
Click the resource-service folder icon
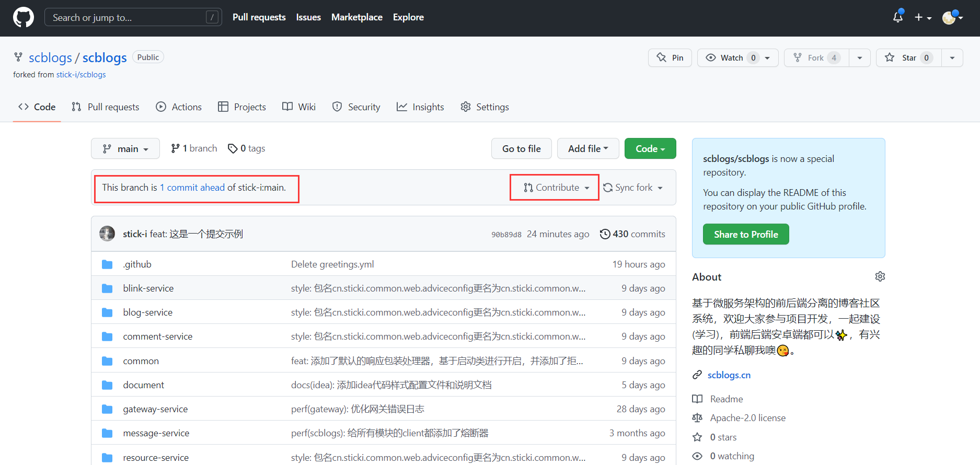pyautogui.click(x=107, y=458)
